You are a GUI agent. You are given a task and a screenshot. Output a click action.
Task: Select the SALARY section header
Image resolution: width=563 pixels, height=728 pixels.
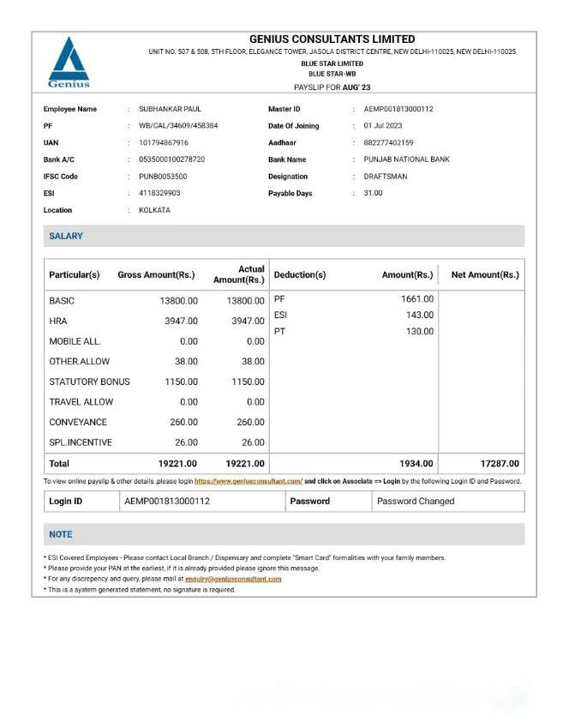(x=66, y=236)
